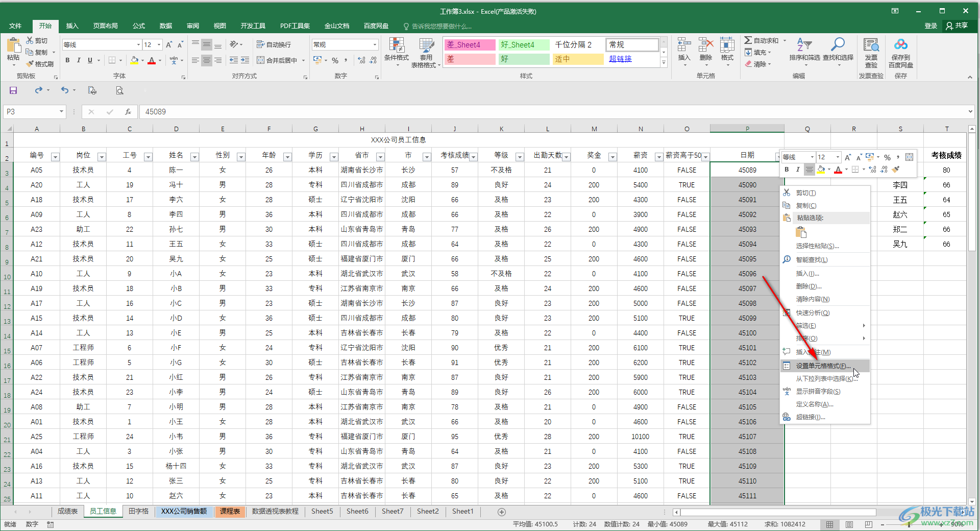
Task: Open the number format (常规) dropdown
Action: tap(375, 45)
